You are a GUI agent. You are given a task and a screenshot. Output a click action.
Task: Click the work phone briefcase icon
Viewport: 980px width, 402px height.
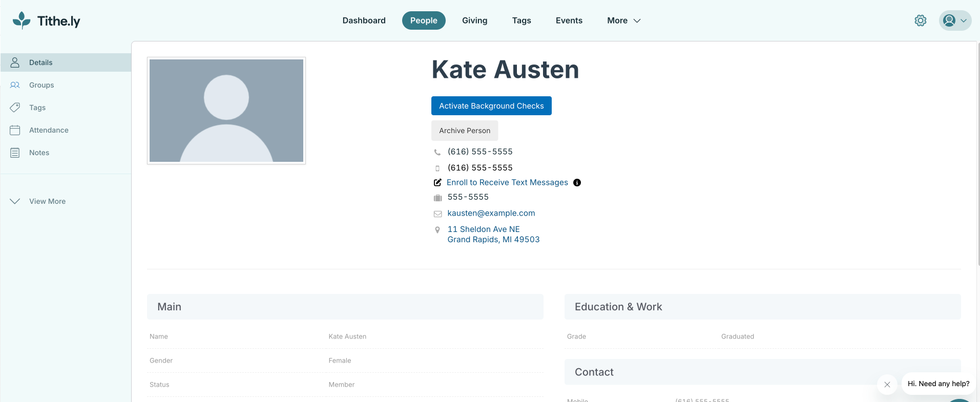(x=437, y=198)
